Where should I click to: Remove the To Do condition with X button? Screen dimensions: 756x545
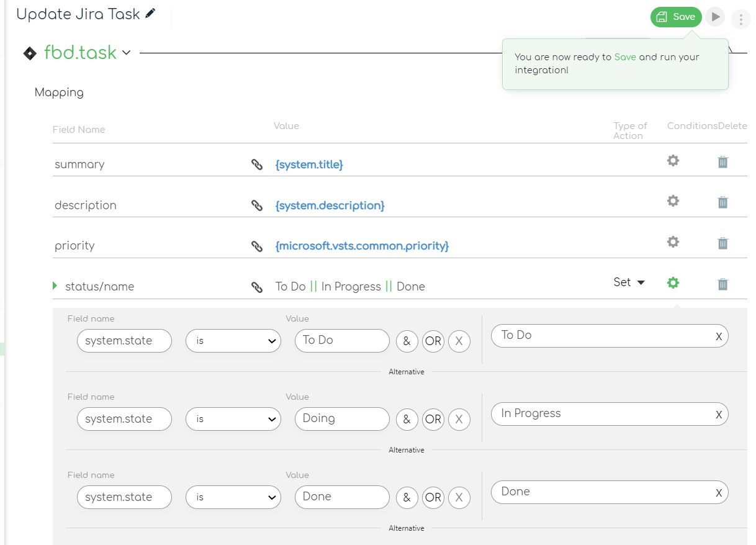459,341
